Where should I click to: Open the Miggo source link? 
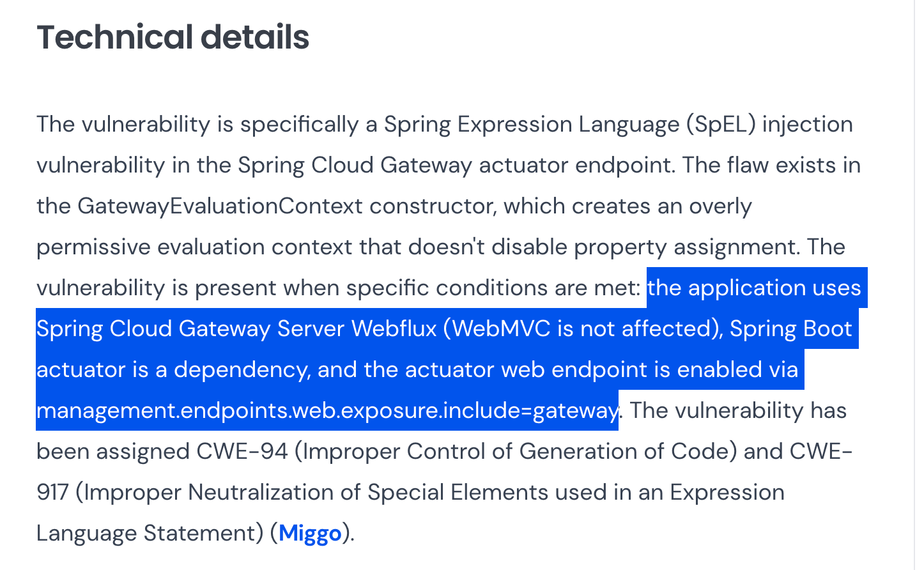click(x=310, y=533)
